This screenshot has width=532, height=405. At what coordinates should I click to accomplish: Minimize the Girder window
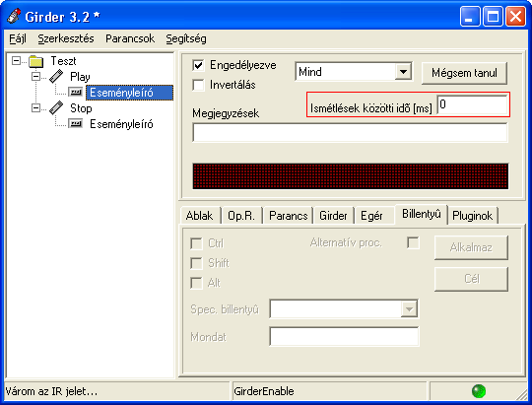pyautogui.click(x=470, y=17)
